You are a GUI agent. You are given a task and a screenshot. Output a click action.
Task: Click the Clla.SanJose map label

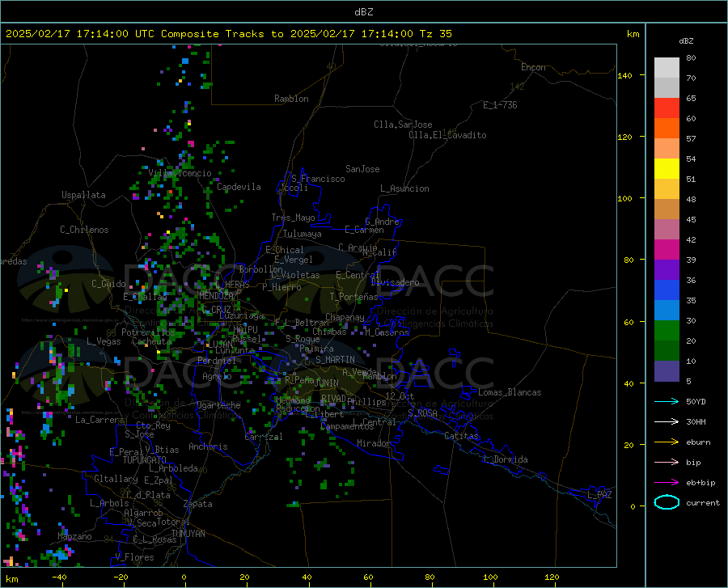coord(403,125)
